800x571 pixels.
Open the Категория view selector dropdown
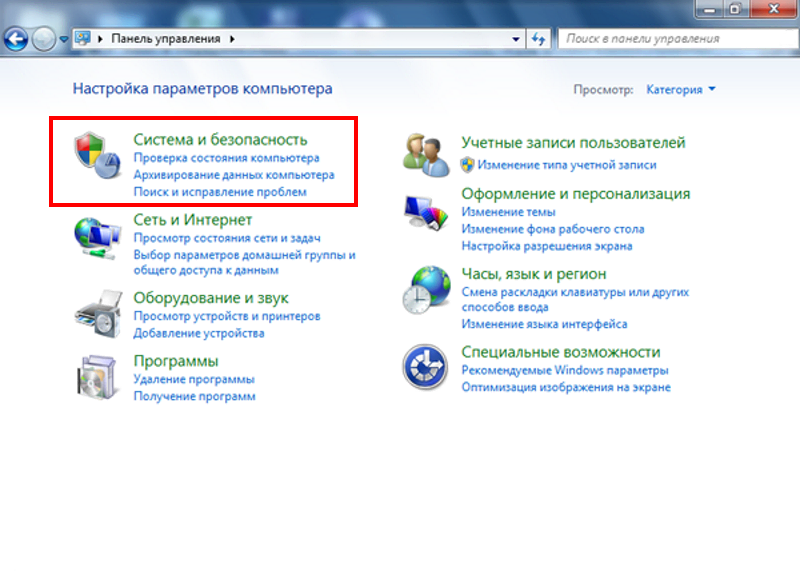681,89
